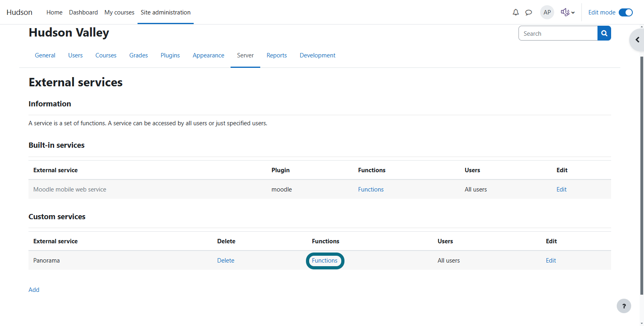The image size is (644, 326).
Task: Open the notifications bell
Action: click(516, 12)
